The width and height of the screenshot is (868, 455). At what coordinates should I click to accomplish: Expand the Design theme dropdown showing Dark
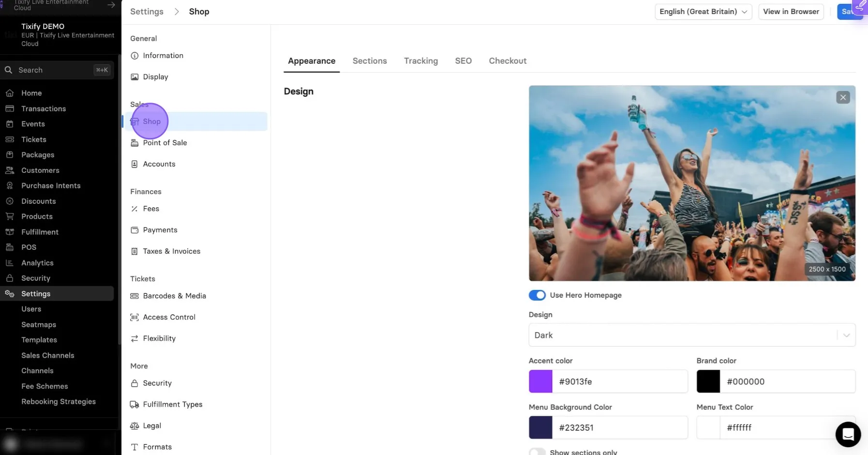(x=692, y=335)
